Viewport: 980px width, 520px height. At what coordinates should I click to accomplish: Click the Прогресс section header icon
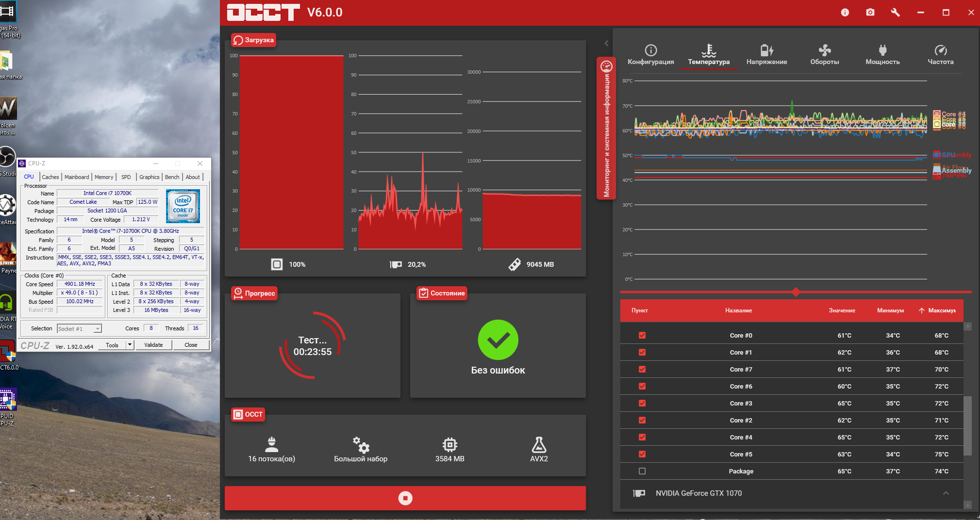pyautogui.click(x=238, y=293)
